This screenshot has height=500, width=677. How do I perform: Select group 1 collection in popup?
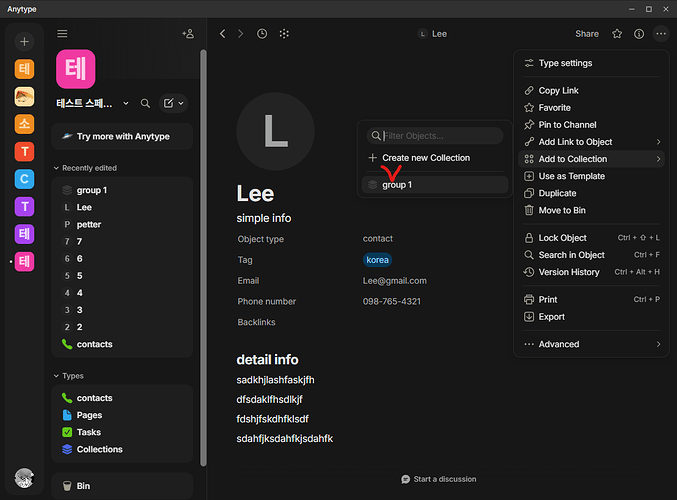435,185
